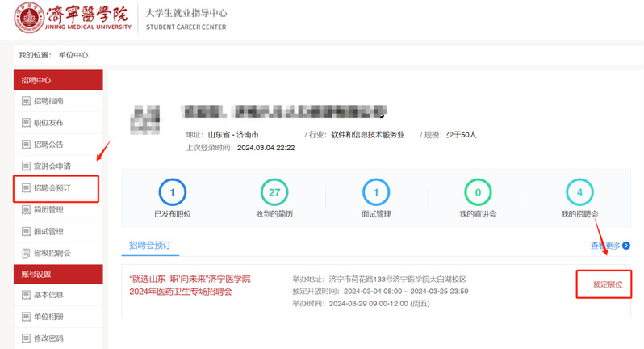Open the 济宁医学院 2024 job fair title link
The height and width of the screenshot is (349, 644).
[190, 284]
